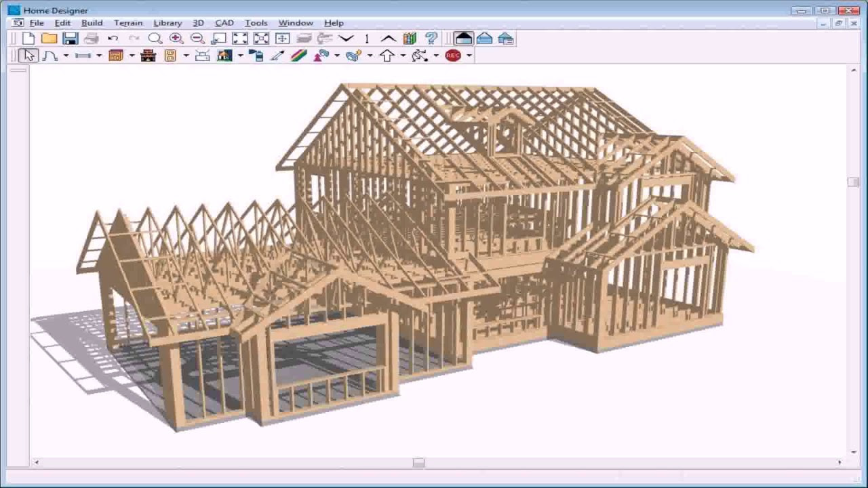Image resolution: width=868 pixels, height=488 pixels.
Task: Expand the walking figure tool dropdown arrow
Action: [x=436, y=56]
